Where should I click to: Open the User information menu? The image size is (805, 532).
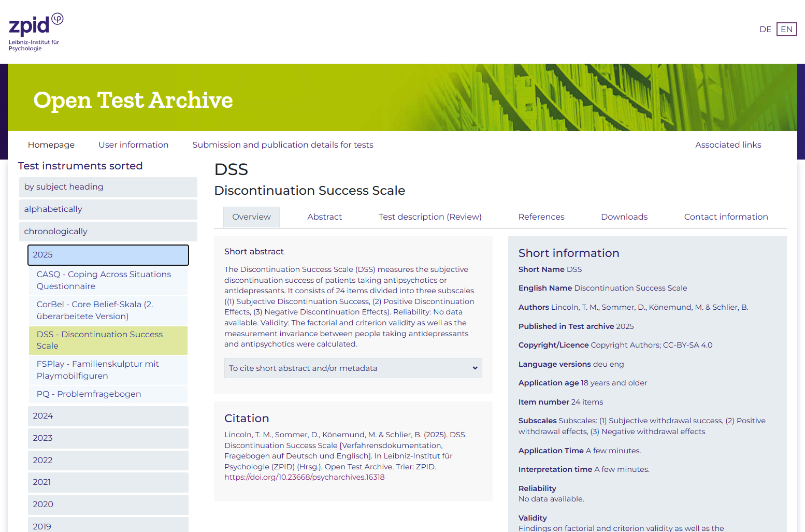click(133, 145)
